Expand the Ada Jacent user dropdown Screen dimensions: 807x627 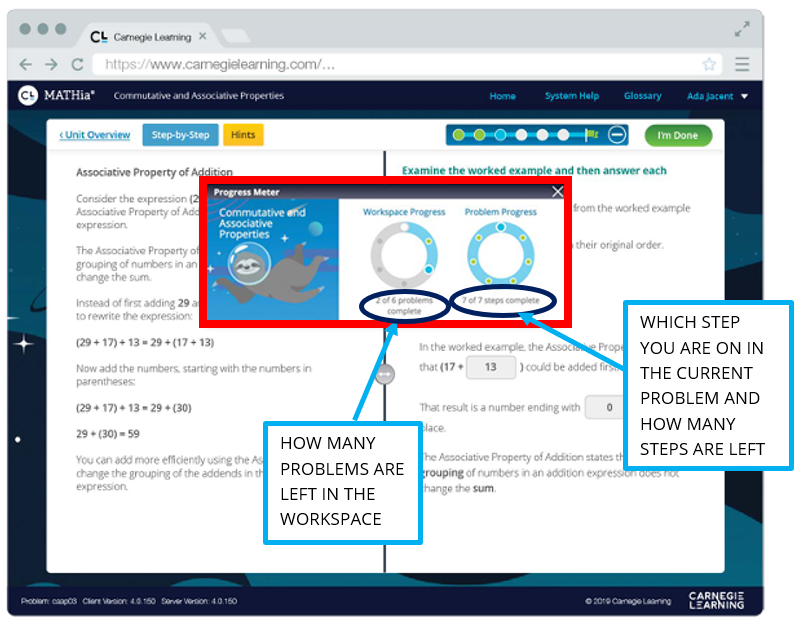click(x=717, y=96)
